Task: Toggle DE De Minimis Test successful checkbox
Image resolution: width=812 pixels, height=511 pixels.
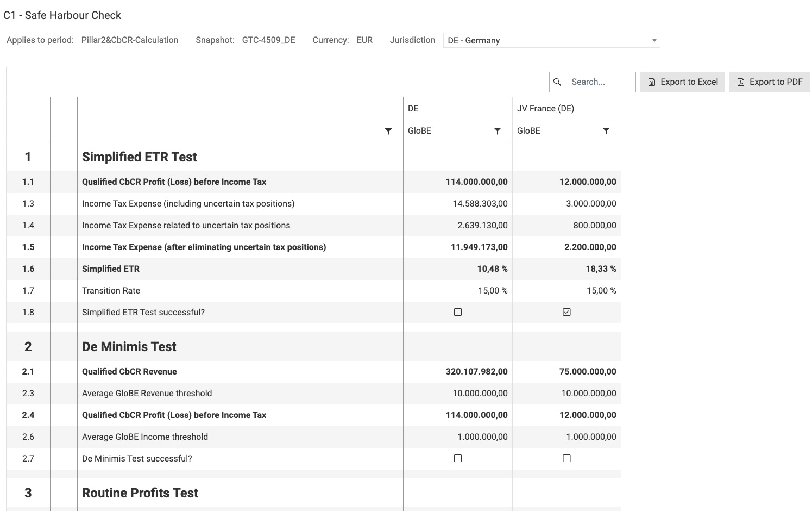Action: (x=458, y=458)
